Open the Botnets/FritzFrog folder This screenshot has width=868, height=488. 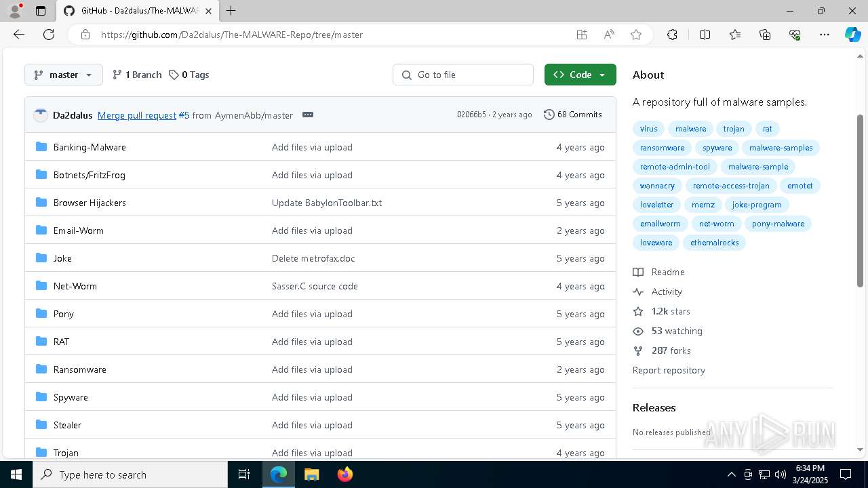[90, 175]
